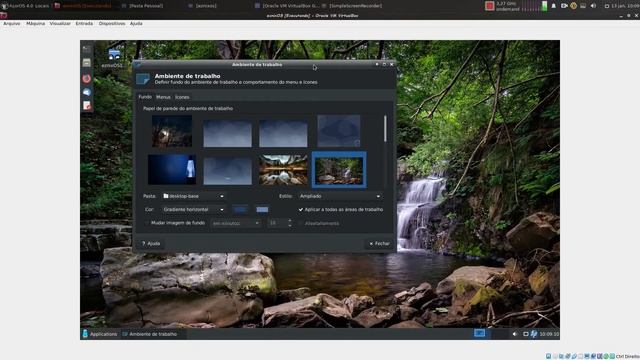Click the Ambiente de trabalho dialog header icon
The image size is (640, 360).
pyautogui.click(x=143, y=79)
